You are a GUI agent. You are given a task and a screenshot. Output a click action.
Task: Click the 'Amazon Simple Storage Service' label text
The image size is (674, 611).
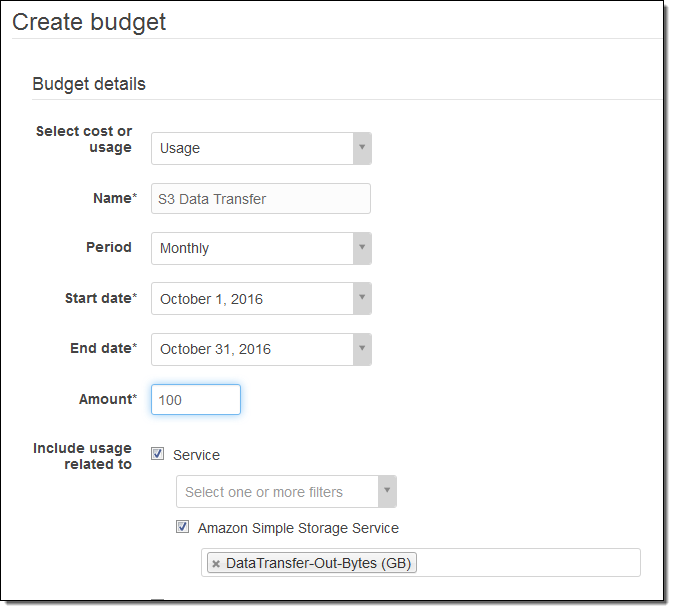pos(298,528)
